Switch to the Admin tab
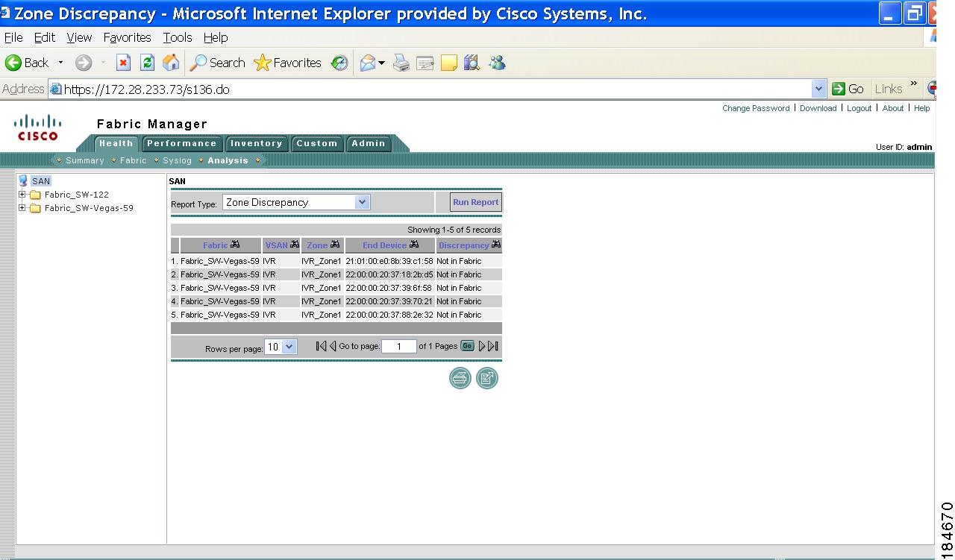 pos(369,144)
